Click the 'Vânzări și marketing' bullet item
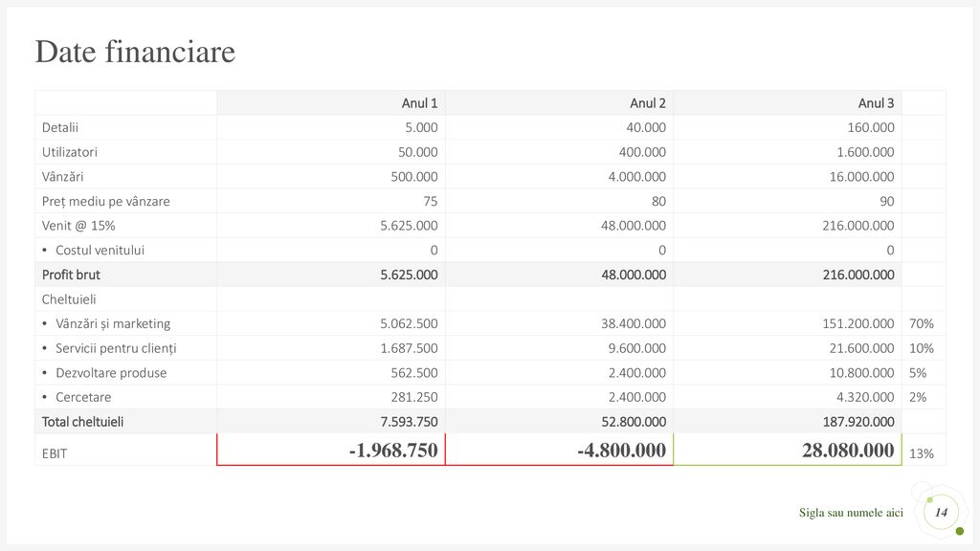The image size is (980, 551). coord(106,323)
